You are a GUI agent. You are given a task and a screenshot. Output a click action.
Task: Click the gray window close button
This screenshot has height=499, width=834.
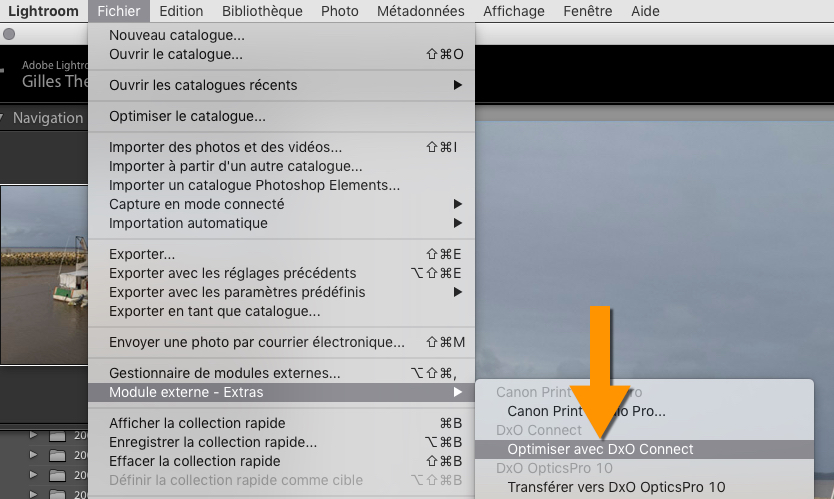click(x=9, y=34)
